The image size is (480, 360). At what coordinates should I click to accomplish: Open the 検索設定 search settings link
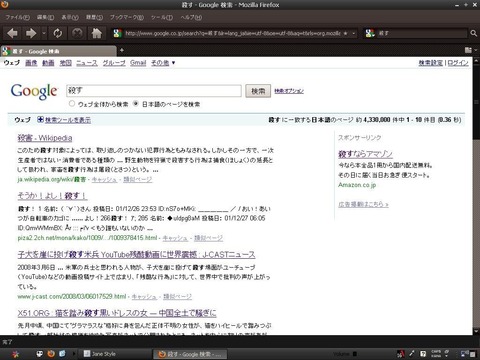coord(431,63)
